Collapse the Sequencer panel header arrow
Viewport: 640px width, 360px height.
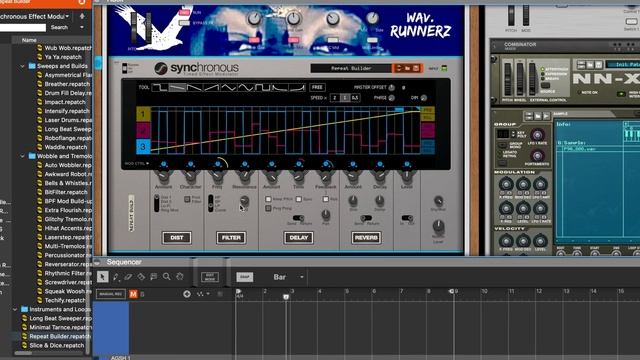pos(97,262)
